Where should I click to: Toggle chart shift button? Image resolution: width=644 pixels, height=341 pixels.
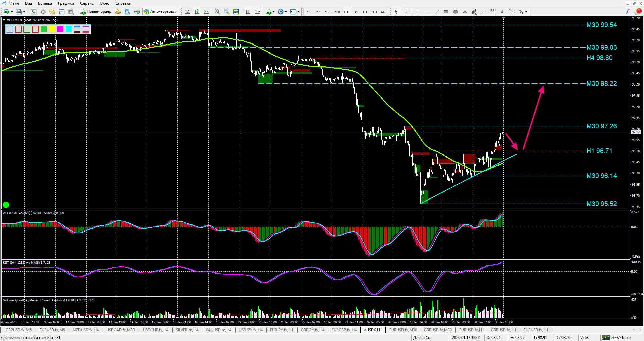pos(257,12)
